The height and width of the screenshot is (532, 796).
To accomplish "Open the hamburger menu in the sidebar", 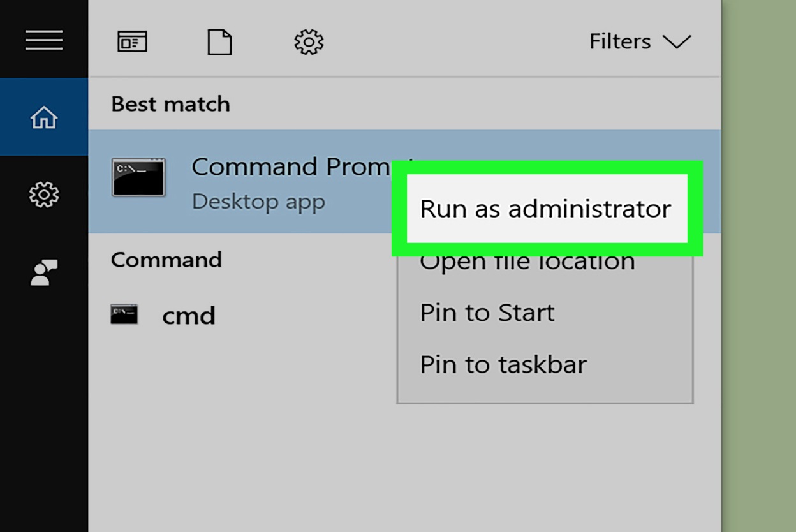I will pyautogui.click(x=44, y=40).
